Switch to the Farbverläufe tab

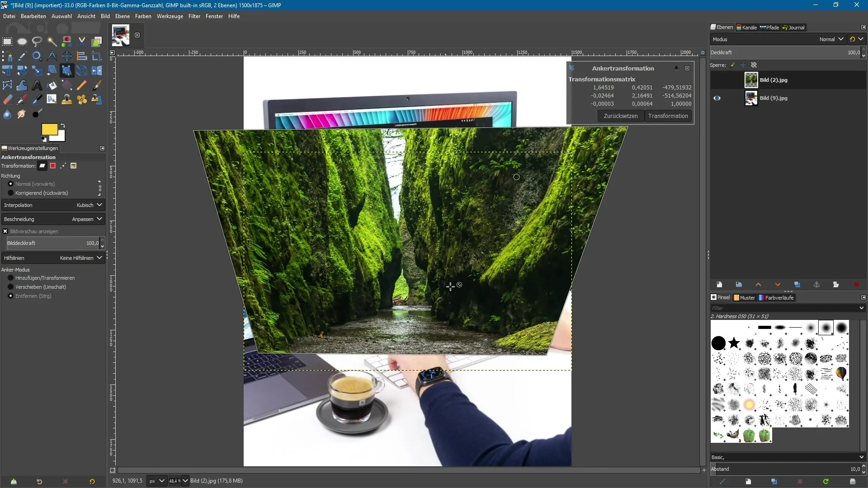coord(776,298)
